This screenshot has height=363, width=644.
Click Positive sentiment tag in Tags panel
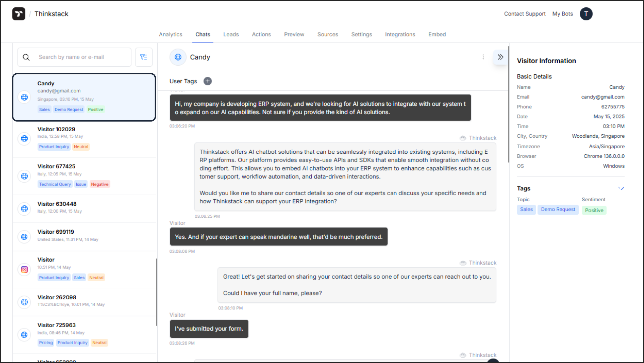(594, 210)
